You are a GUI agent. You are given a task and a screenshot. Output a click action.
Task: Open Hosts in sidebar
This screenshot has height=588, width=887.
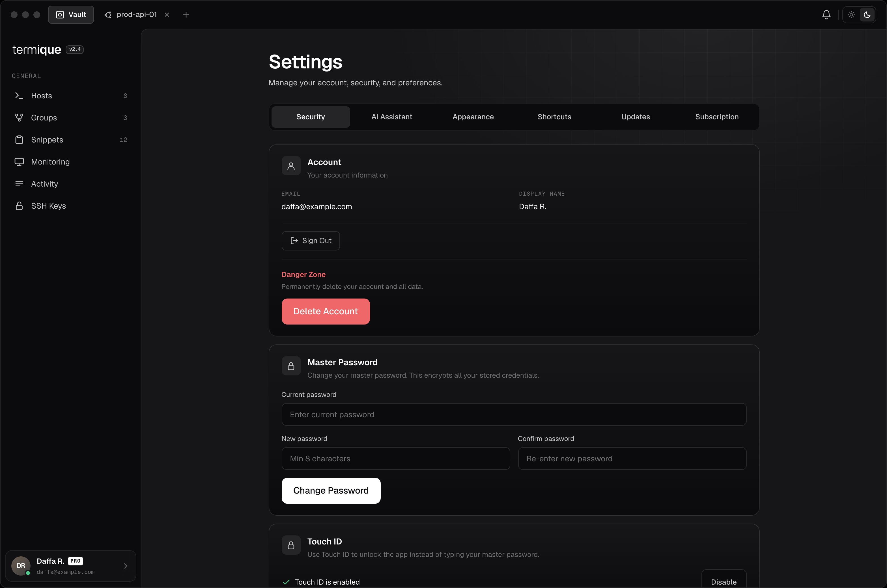click(71, 96)
